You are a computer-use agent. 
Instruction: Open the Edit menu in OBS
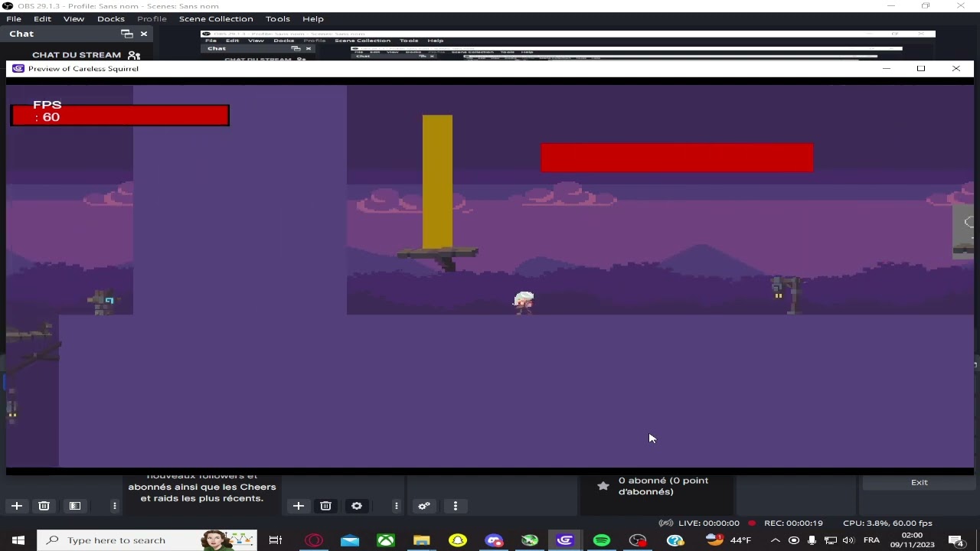[x=42, y=18]
